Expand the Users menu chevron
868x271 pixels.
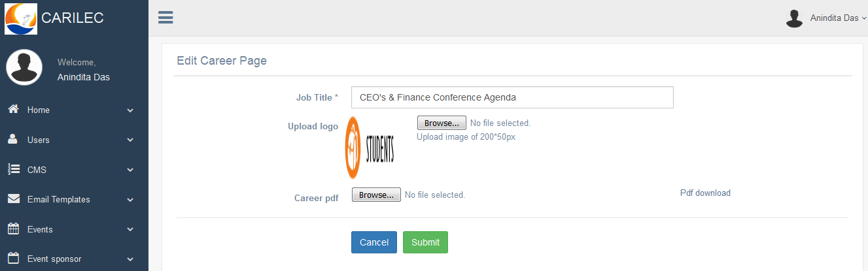coord(130,140)
